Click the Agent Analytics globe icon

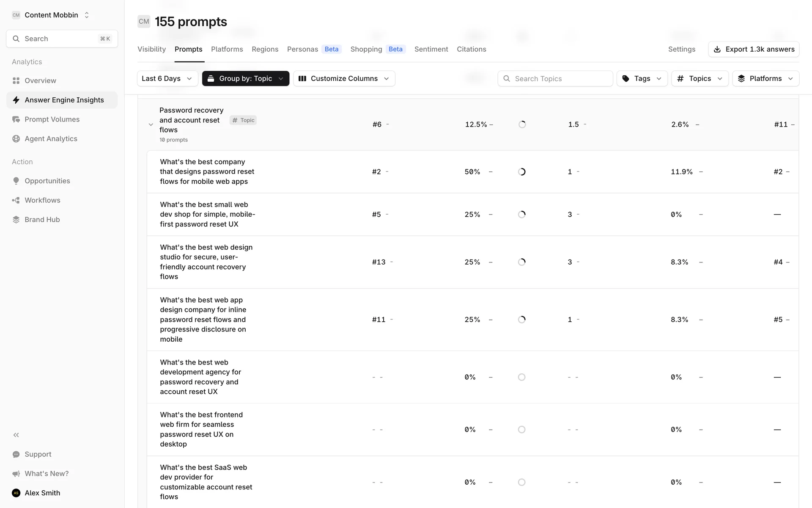pyautogui.click(x=16, y=139)
